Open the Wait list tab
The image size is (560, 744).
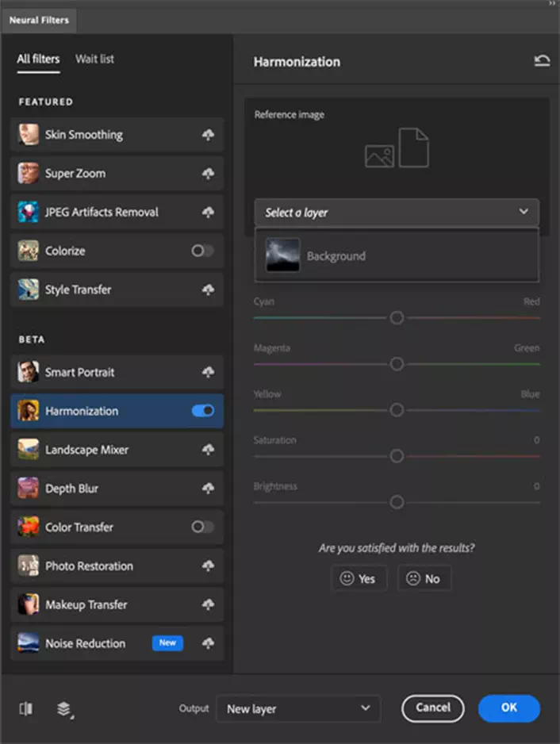[x=94, y=59]
